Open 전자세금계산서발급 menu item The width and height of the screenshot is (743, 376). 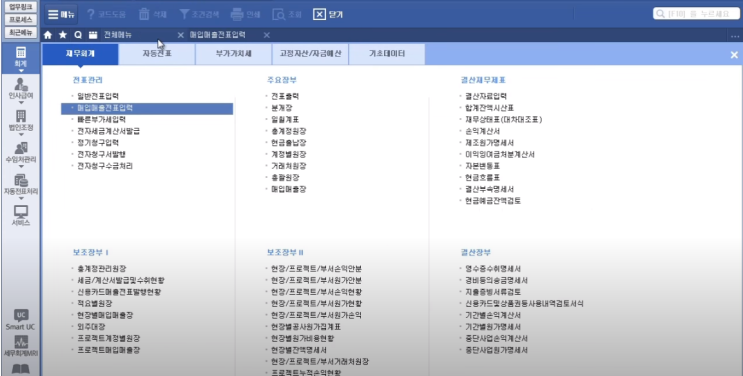tap(109, 131)
